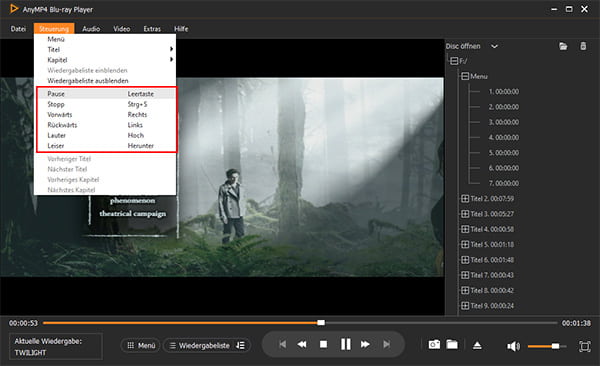Click the playback progress slider handle
This screenshot has width=600, height=366.
pyautogui.click(x=321, y=323)
